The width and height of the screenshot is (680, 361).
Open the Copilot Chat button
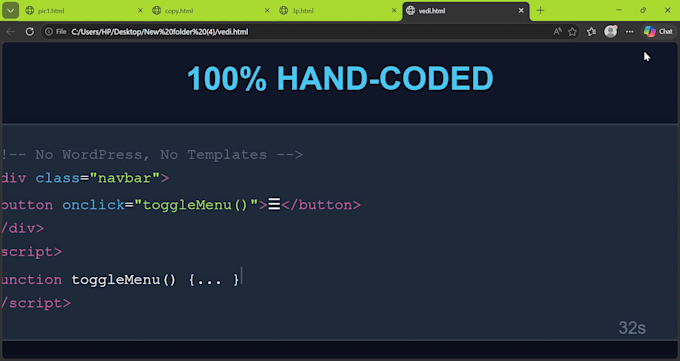pyautogui.click(x=658, y=32)
